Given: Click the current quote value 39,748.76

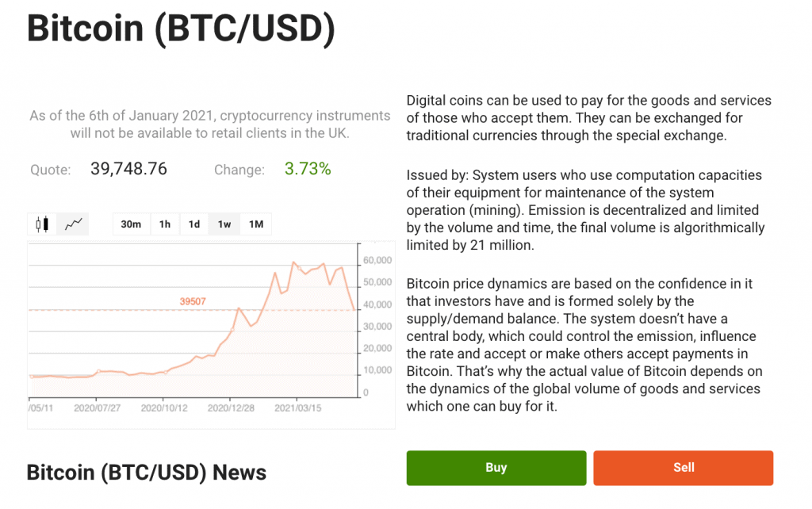Looking at the screenshot, I should [128, 168].
